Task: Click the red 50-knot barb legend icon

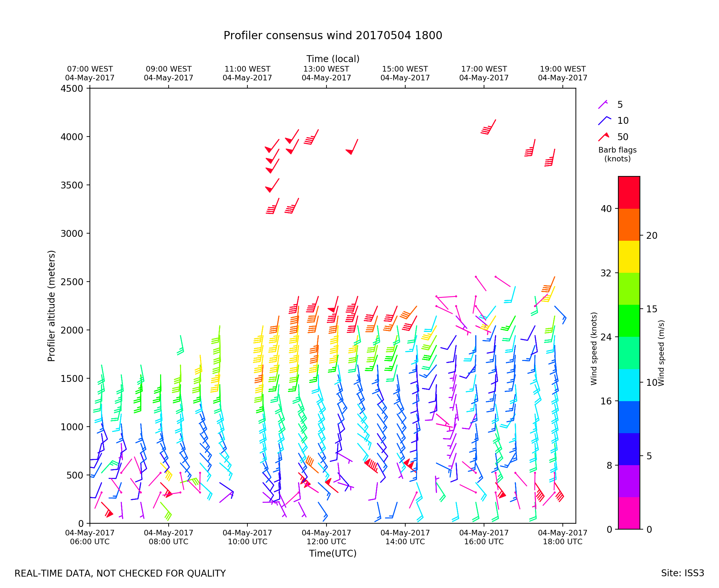Action: click(604, 137)
